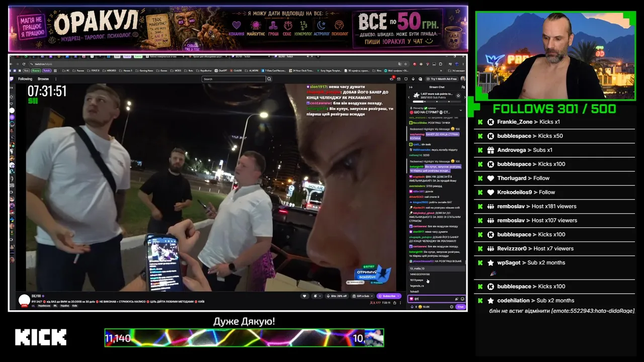The width and height of the screenshot is (644, 362).
Task: Open the chat settings gear icon
Action: [452, 307]
